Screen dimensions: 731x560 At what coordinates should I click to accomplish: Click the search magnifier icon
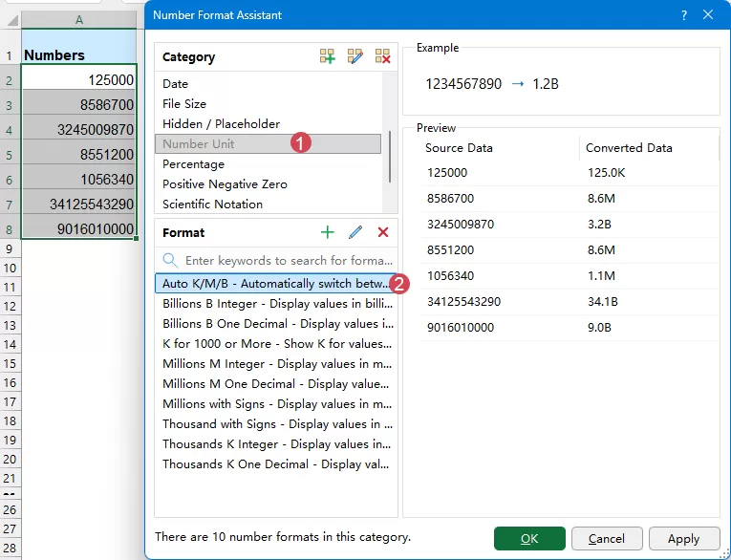[170, 260]
